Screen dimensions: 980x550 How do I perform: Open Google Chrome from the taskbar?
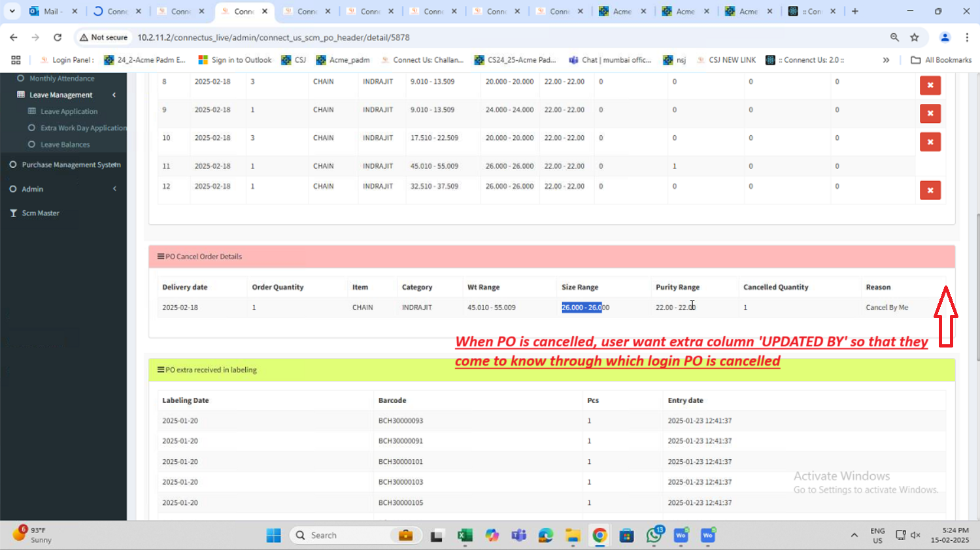tap(600, 535)
